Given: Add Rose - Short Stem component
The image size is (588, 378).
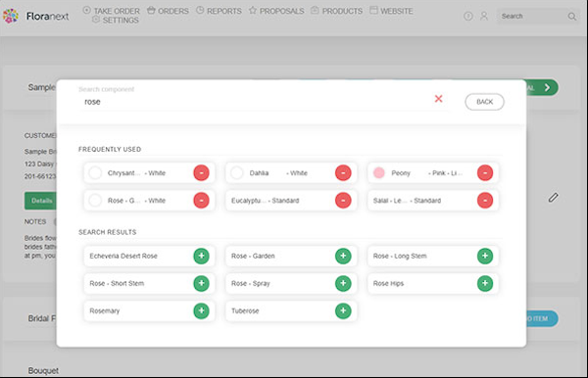Looking at the screenshot, I should pyautogui.click(x=201, y=283).
